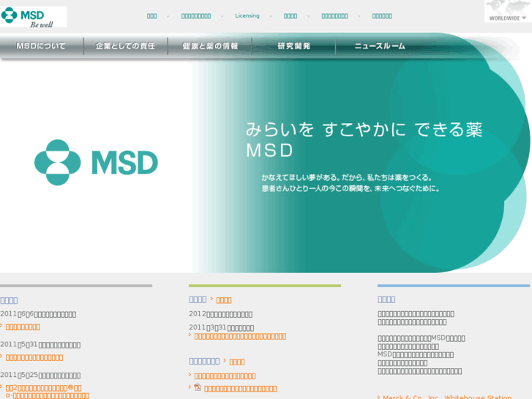532x399 pixels.
Task: Open the orange link beside the PDF icon
Action: (x=241, y=389)
